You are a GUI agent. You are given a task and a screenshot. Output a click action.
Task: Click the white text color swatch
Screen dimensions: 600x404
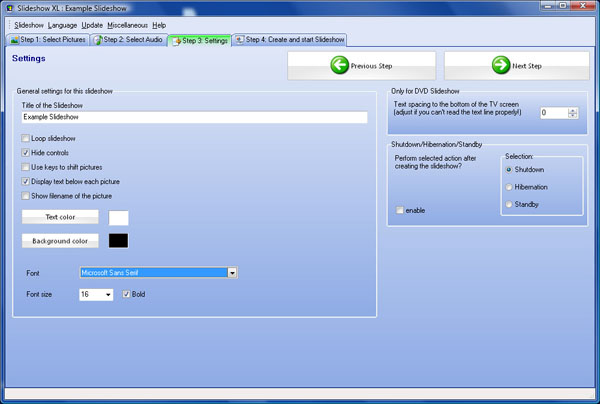point(118,217)
